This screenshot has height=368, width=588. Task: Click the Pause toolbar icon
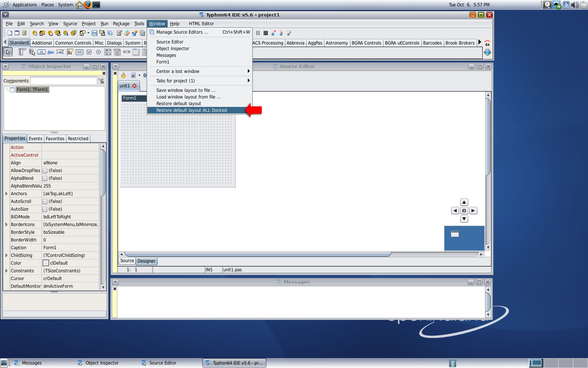pyautogui.click(x=258, y=33)
